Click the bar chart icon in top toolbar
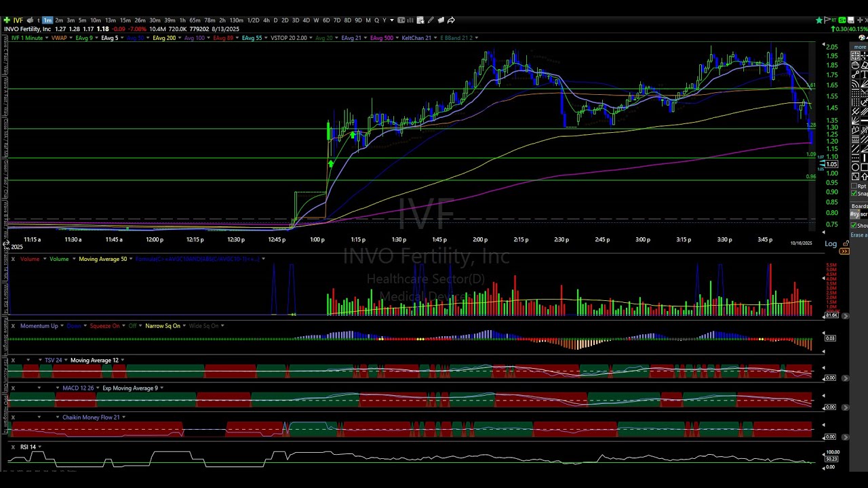Image resolution: width=868 pixels, height=488 pixels. [410, 20]
